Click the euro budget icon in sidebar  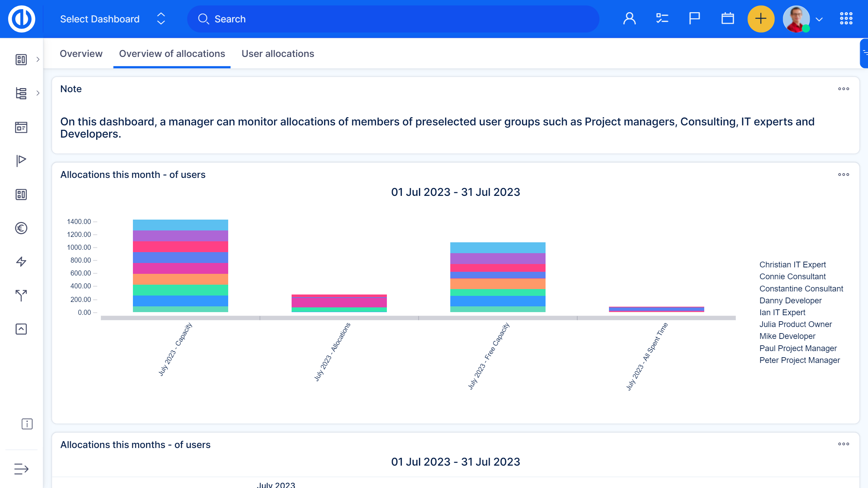(21, 228)
